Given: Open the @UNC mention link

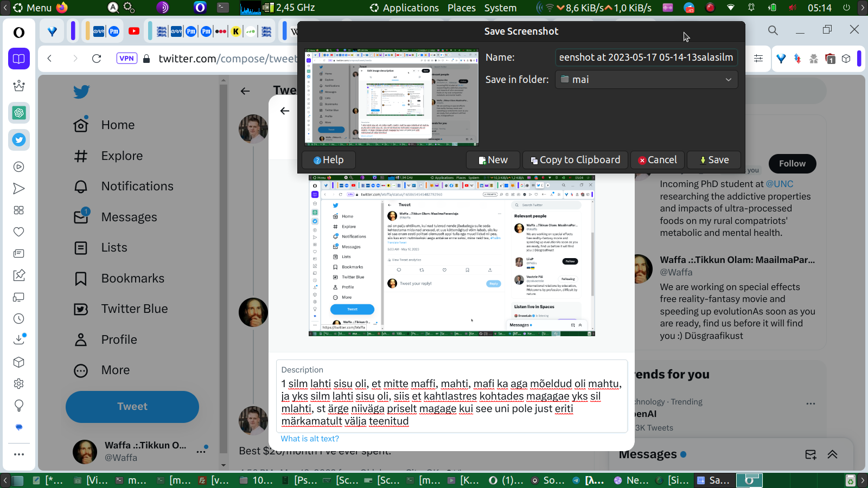Looking at the screenshot, I should (780, 184).
